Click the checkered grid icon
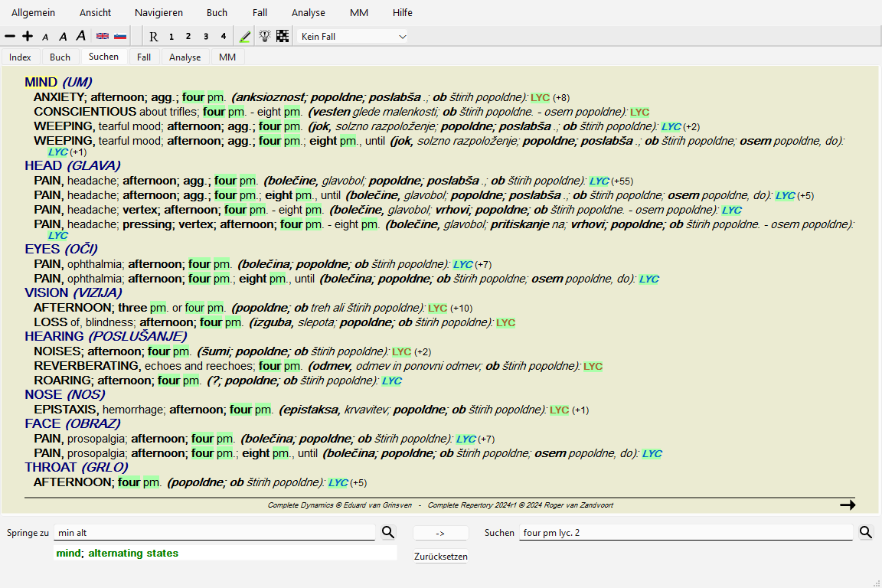The width and height of the screenshot is (882, 588). tap(283, 36)
